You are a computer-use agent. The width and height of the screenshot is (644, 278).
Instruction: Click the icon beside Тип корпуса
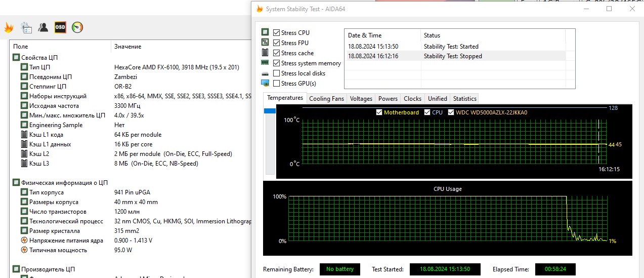tap(24, 192)
